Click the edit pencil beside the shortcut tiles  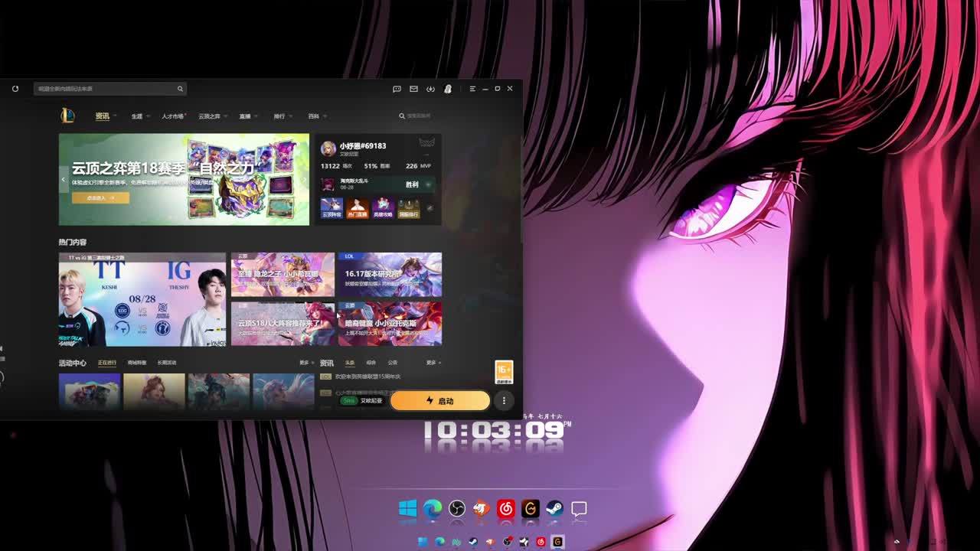click(430, 208)
